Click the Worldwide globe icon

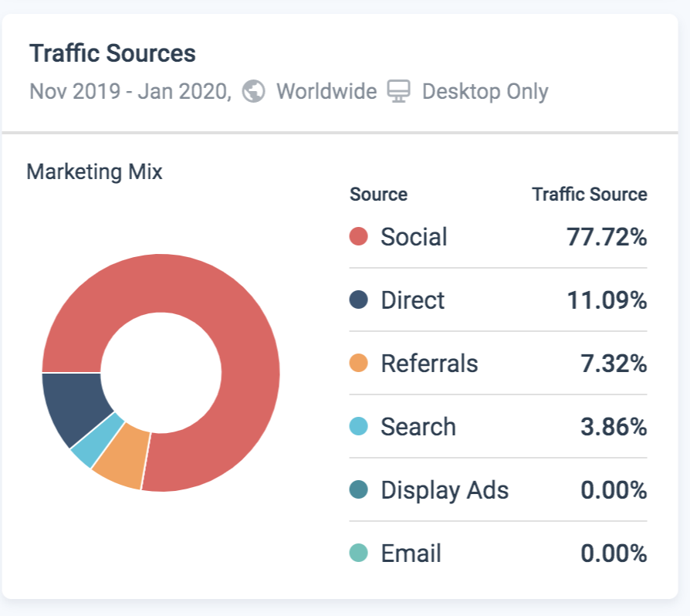point(253,92)
